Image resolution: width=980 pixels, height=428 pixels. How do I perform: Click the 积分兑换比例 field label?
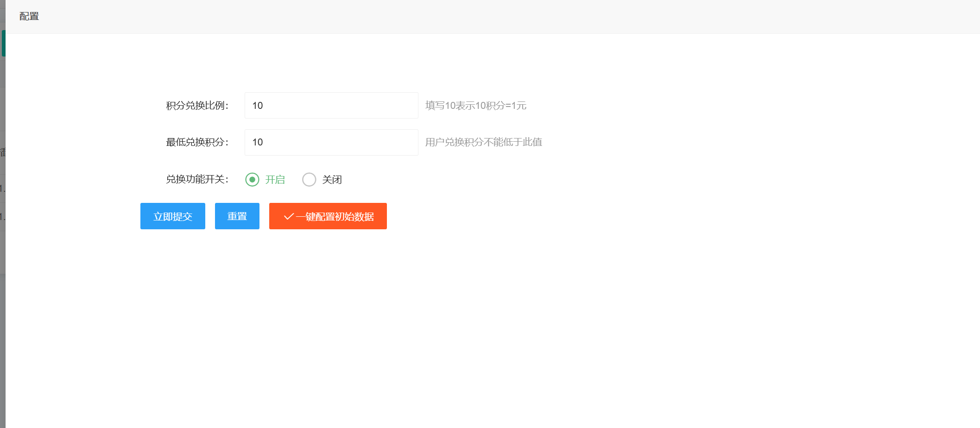197,106
